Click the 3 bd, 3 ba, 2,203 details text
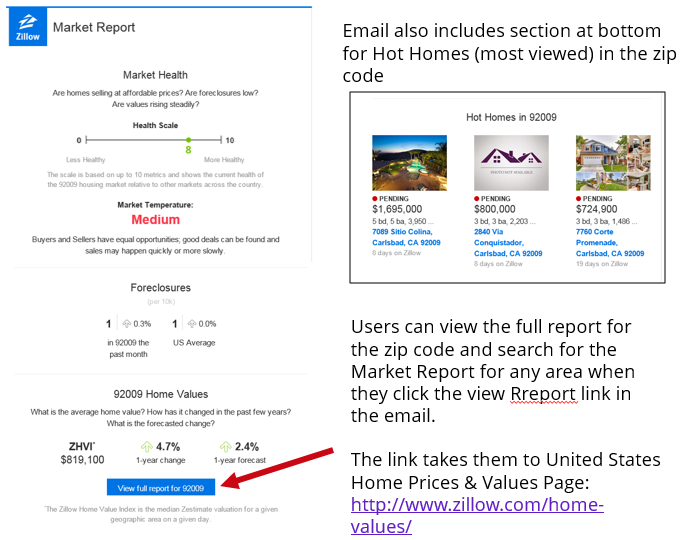This screenshot has height=540, width=683. pyautogui.click(x=504, y=221)
